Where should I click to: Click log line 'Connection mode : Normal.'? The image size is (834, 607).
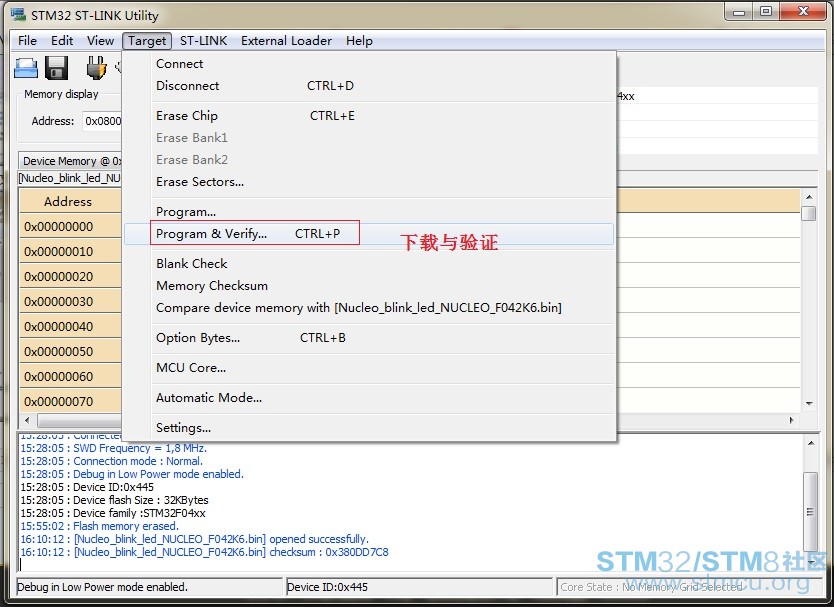(x=112, y=461)
